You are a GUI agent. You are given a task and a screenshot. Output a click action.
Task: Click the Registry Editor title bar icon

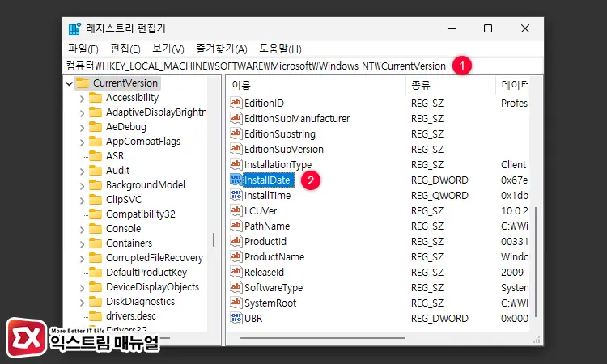click(x=74, y=28)
